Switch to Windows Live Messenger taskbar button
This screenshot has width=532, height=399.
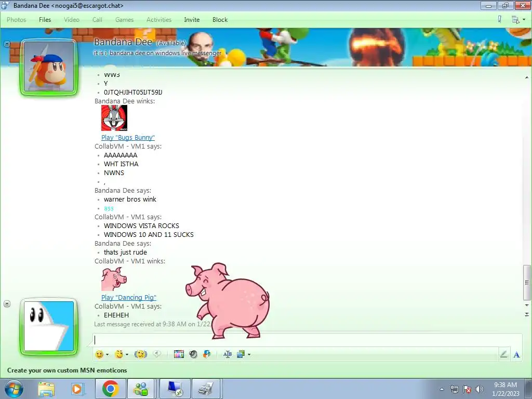[x=141, y=389]
